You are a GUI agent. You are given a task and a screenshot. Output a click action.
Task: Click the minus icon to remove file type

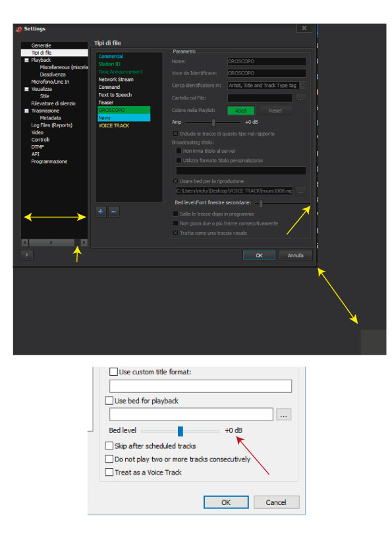point(113,212)
